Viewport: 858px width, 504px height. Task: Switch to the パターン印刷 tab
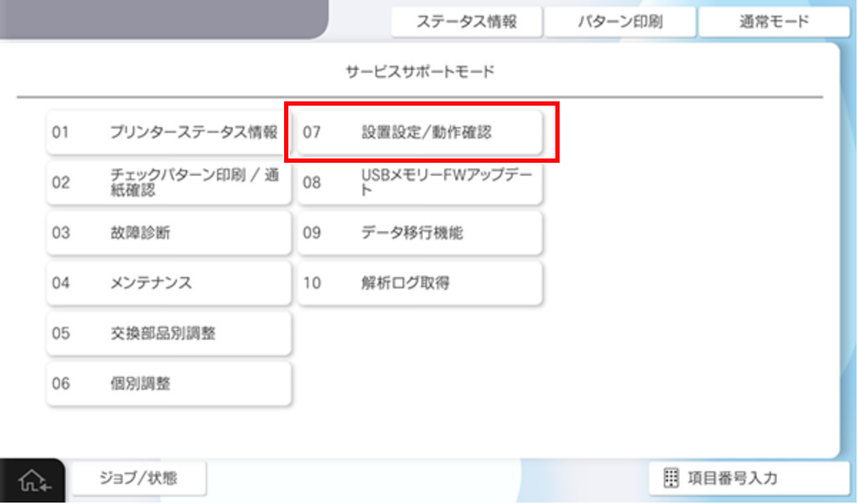pos(620,22)
